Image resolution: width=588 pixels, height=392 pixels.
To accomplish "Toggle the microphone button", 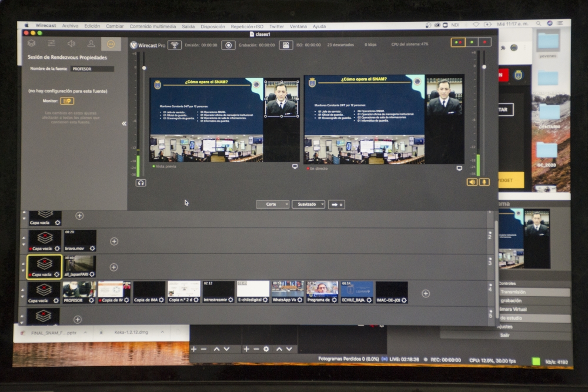I will coord(484,182).
